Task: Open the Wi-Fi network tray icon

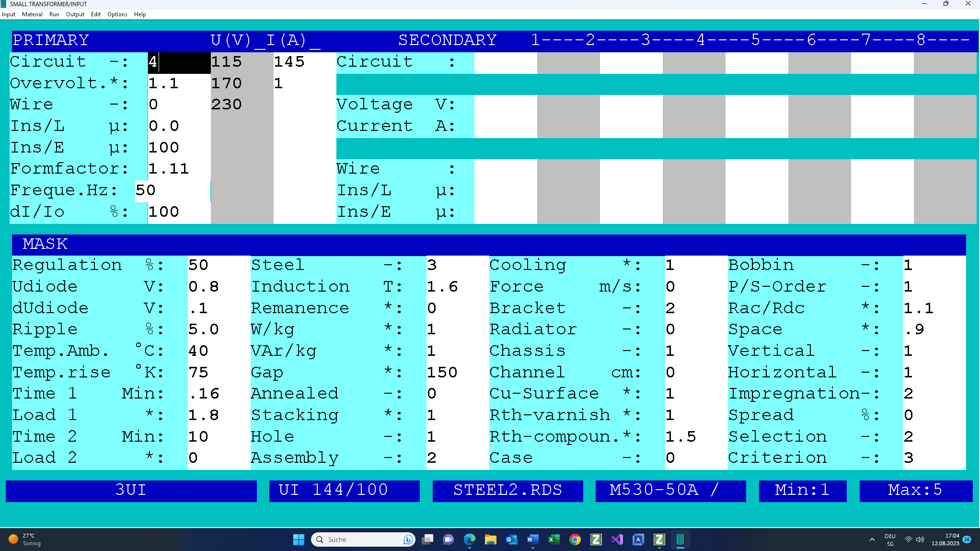Action: (908, 539)
